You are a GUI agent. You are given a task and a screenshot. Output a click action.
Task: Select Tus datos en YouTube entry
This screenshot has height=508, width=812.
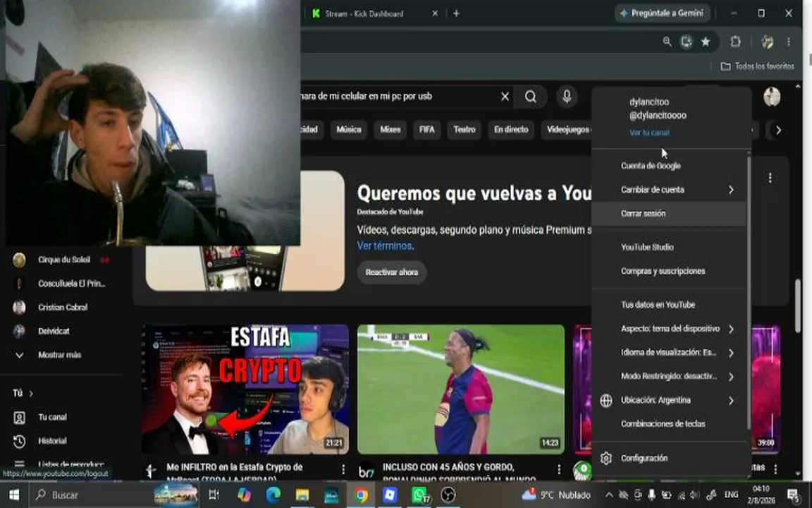coord(668,305)
